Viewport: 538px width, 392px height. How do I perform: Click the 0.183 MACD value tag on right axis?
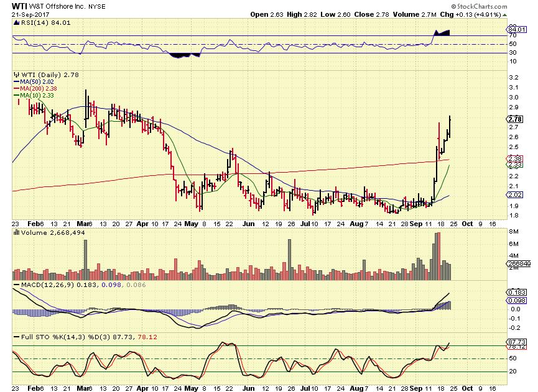tap(517, 292)
